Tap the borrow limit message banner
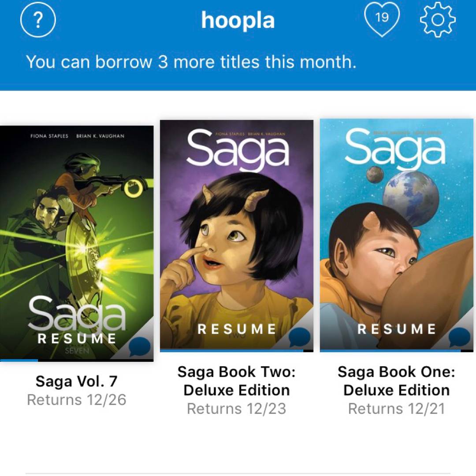 tap(191, 62)
